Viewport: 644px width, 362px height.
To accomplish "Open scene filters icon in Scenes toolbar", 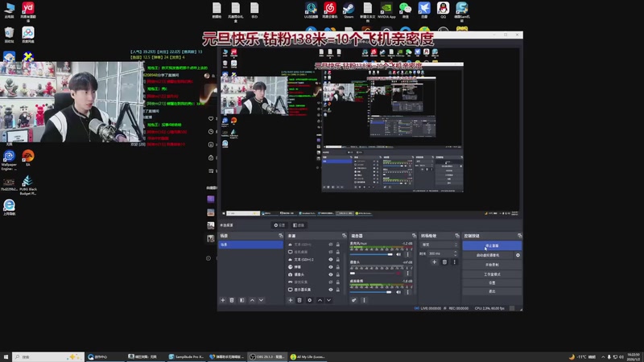I will point(242,300).
